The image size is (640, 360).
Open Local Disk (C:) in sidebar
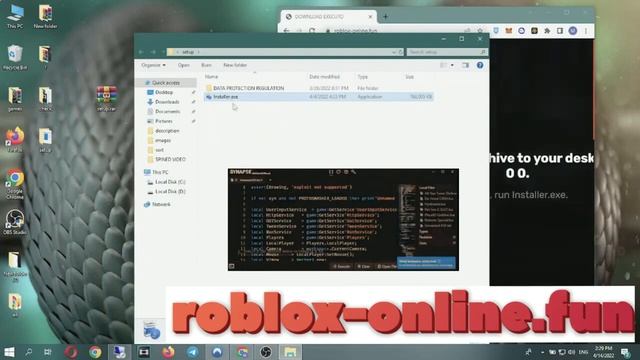[x=170, y=182]
